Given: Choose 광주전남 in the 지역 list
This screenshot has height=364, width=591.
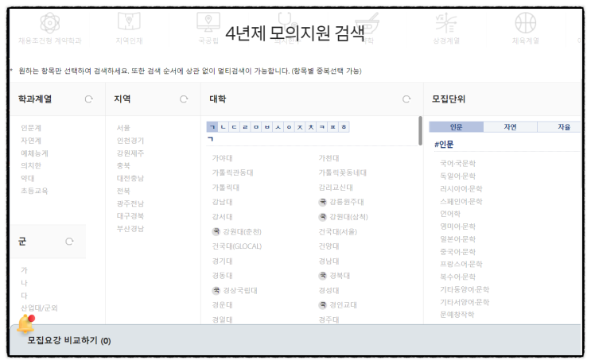Looking at the screenshot, I should click(130, 203).
